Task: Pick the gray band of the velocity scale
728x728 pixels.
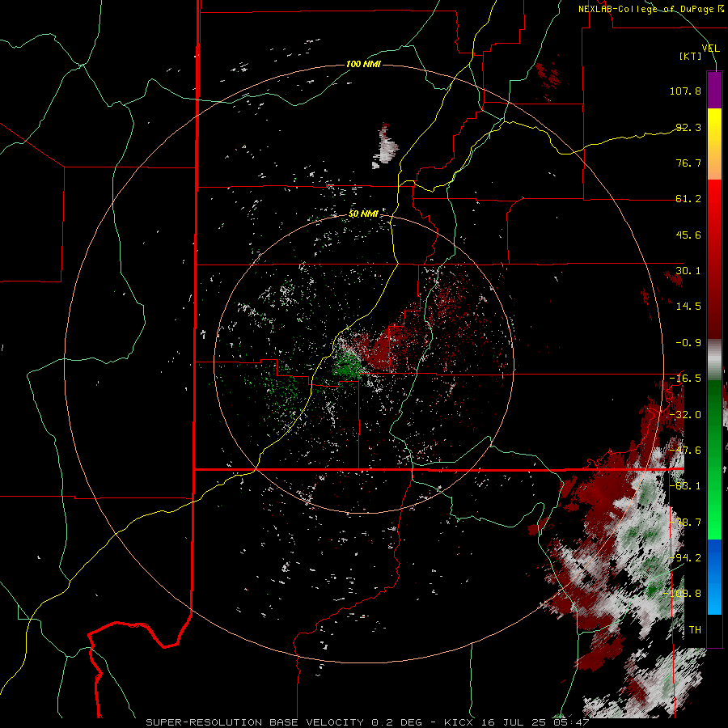Action: [x=714, y=359]
